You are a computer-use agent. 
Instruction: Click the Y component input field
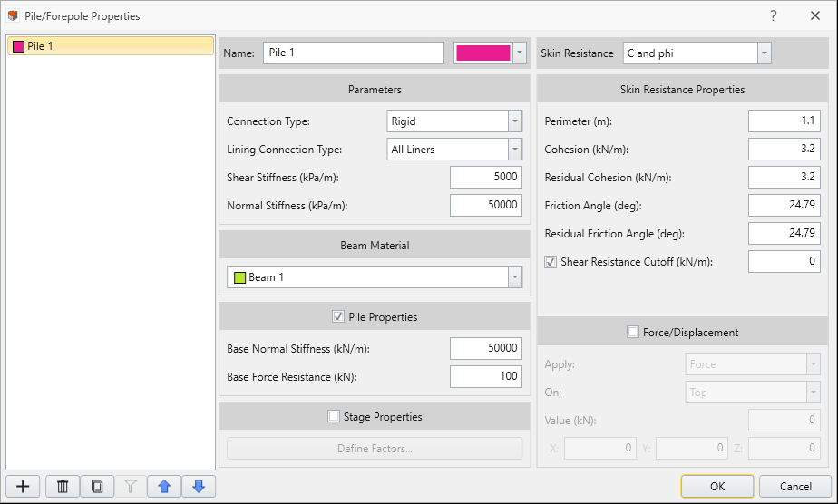pos(692,449)
